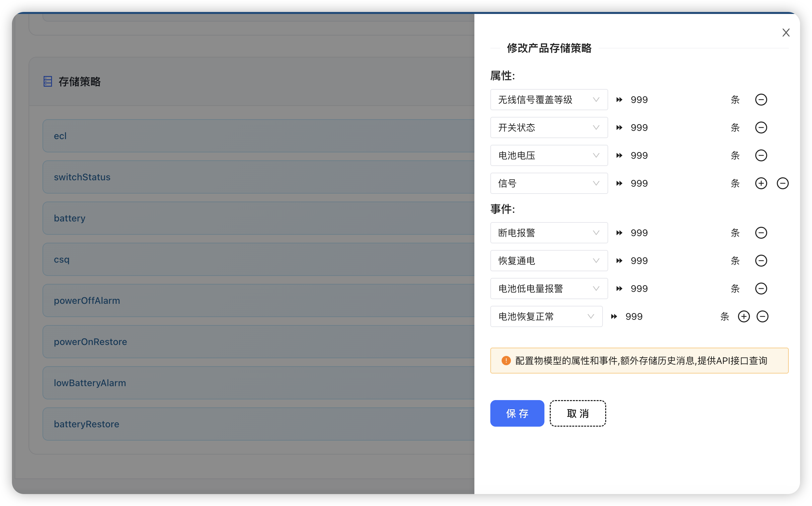812x506 pixels.
Task: Click the 取消 button
Action: tap(578, 413)
